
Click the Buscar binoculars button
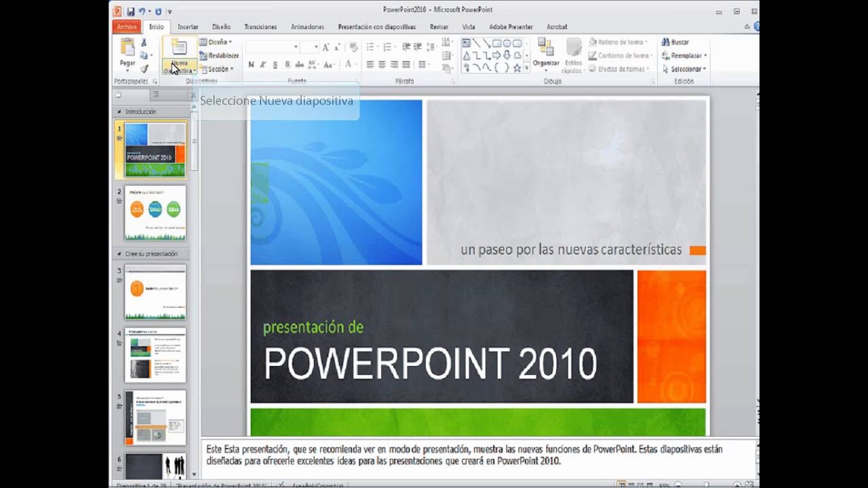pyautogui.click(x=675, y=42)
